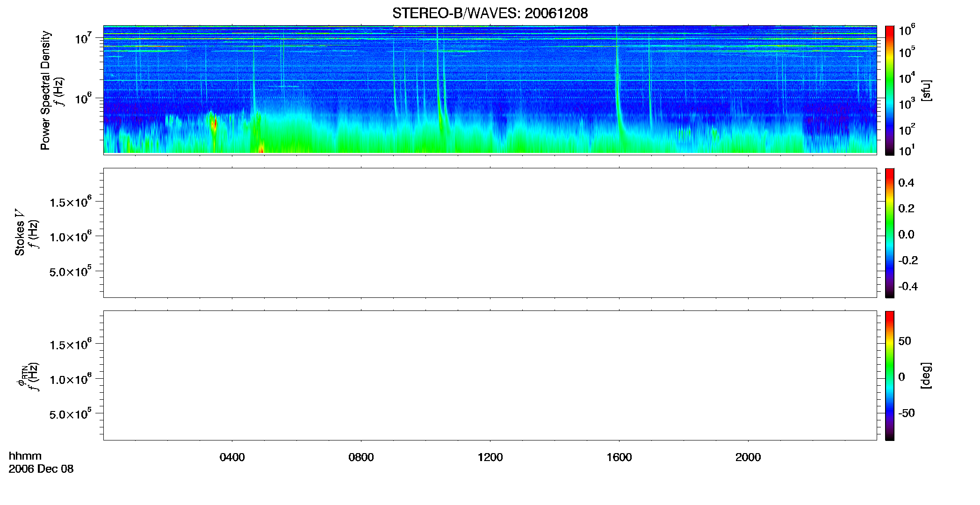Click the plot title STEREO-B/WAVES: 20061208
Screen dimensions: 980x505
[x=490, y=13]
